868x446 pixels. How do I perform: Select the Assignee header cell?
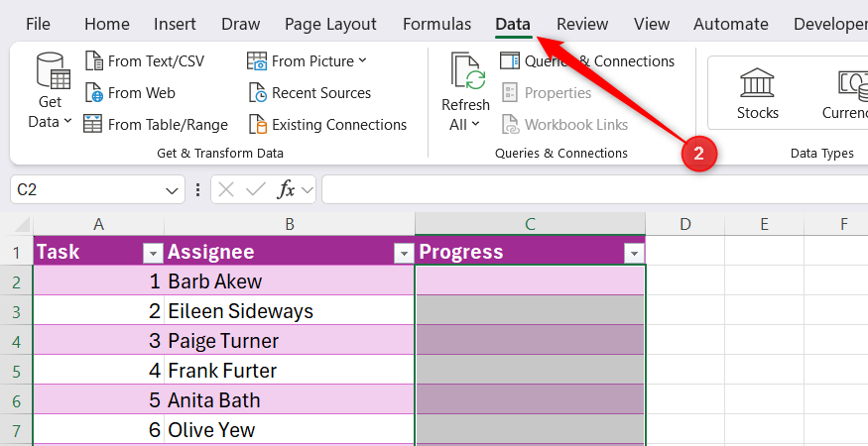pos(290,252)
